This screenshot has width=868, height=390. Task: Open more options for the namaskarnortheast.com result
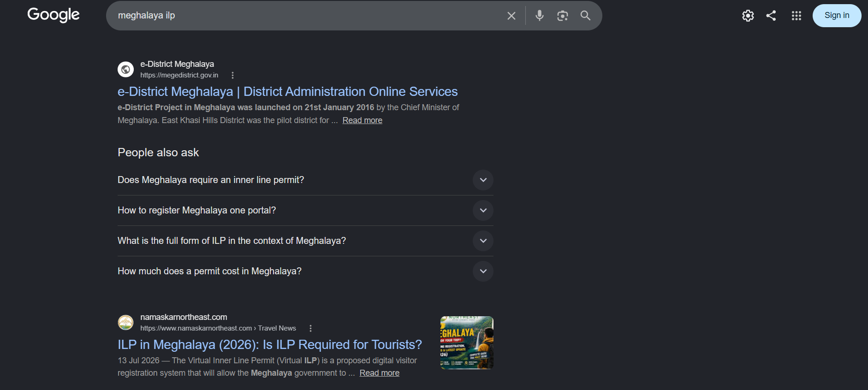(x=310, y=328)
